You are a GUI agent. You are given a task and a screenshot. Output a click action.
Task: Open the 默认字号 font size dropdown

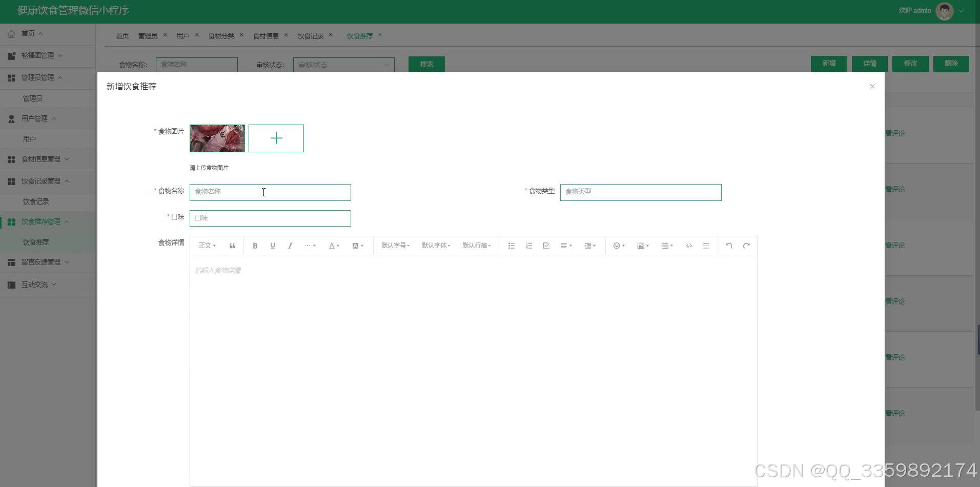click(x=395, y=246)
